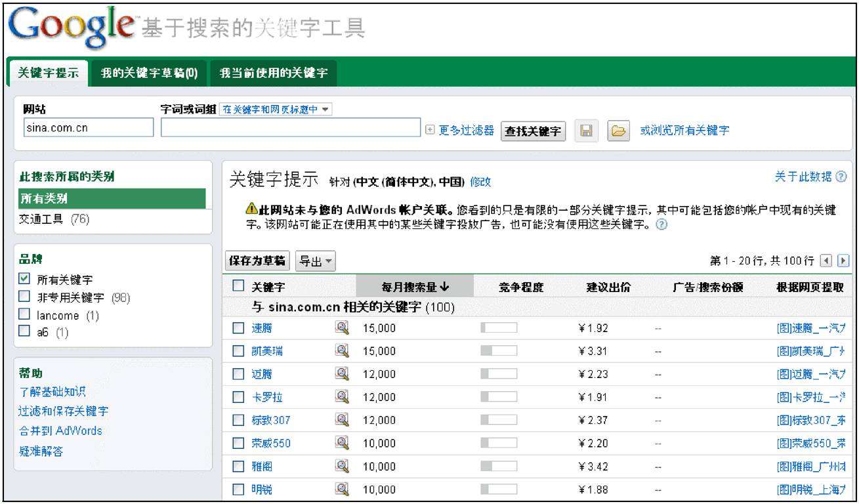
Task: Open 过滤和保存关键字 help link
Action: coord(64,411)
